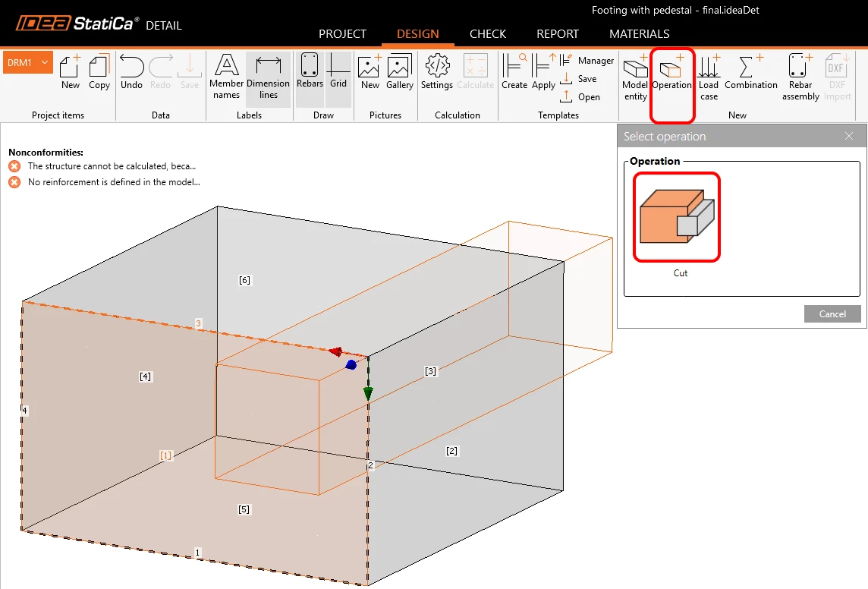The image size is (868, 589).
Task: Switch to the CHECK tab
Action: (488, 33)
